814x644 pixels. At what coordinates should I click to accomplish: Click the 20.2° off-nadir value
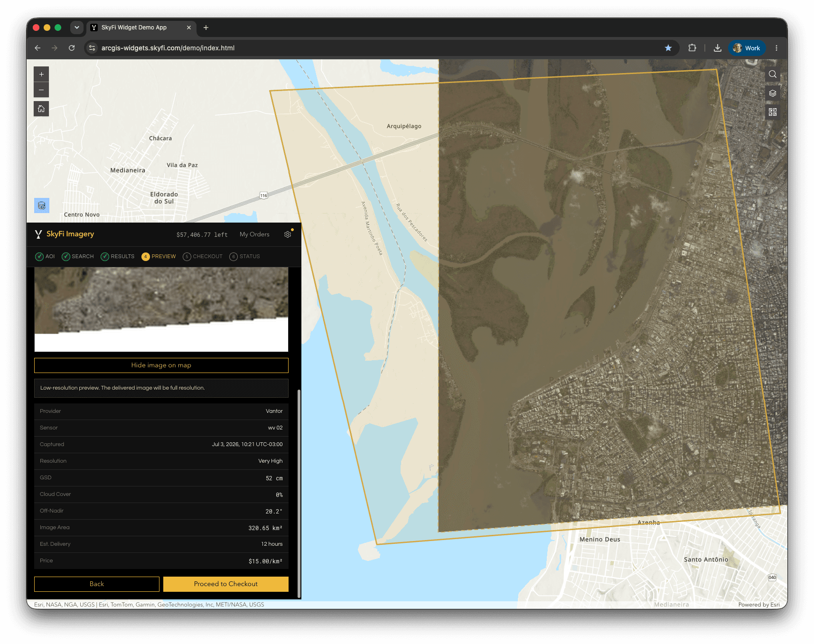click(274, 512)
